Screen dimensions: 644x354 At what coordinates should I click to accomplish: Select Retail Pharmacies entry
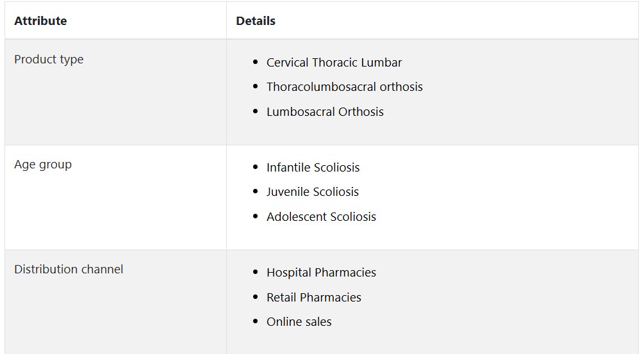point(314,297)
